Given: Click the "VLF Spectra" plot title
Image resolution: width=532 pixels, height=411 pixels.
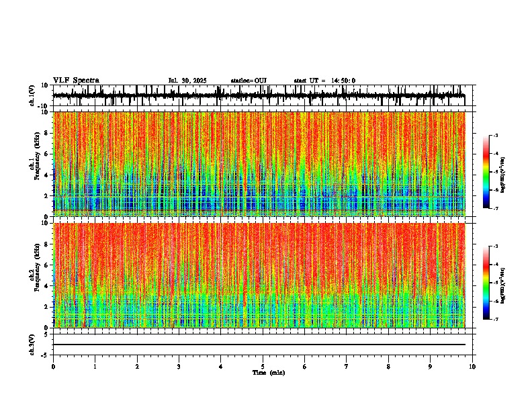Looking at the screenshot, I should 76,80.
